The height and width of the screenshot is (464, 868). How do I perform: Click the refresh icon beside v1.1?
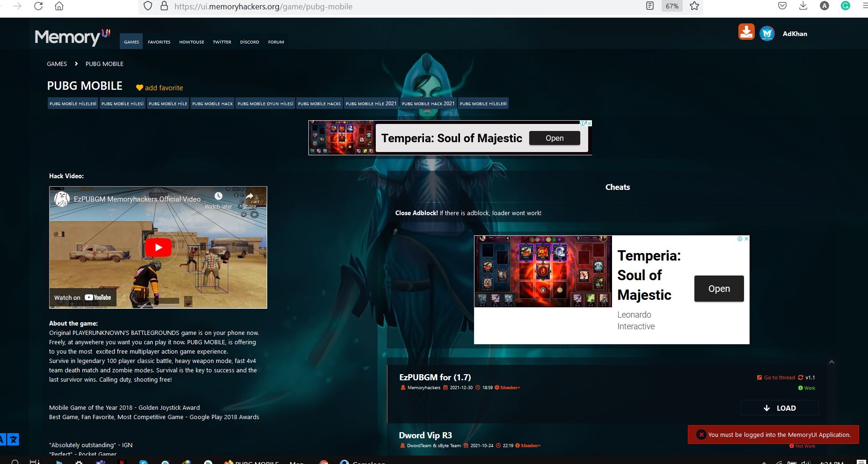click(801, 377)
